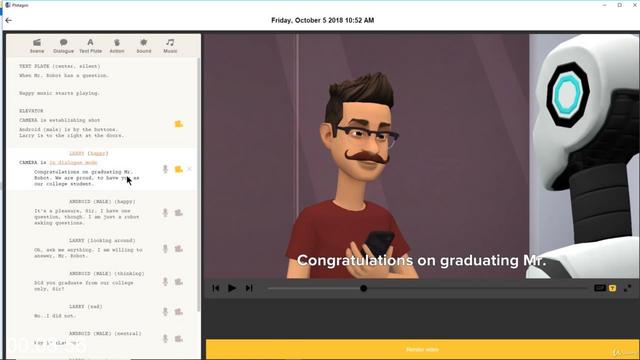Open camera options for Larry sad dialogue
Image resolution: width=640 pixels, height=360 pixels.
(x=179, y=311)
